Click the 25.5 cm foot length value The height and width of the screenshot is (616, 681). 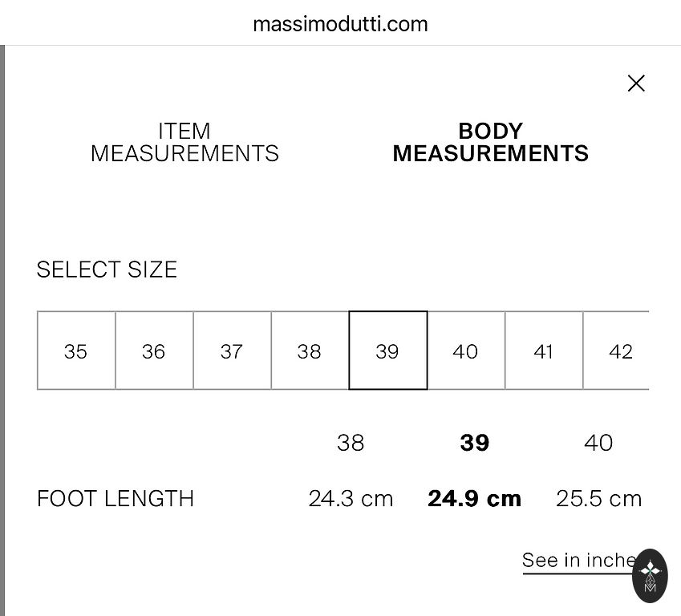click(x=598, y=499)
